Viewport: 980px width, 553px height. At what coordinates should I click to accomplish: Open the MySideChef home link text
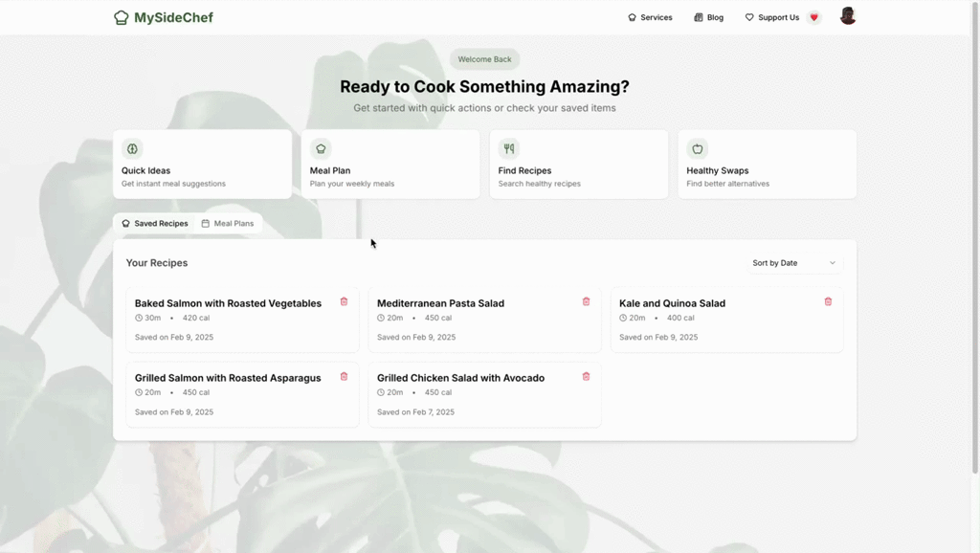pyautogui.click(x=173, y=17)
